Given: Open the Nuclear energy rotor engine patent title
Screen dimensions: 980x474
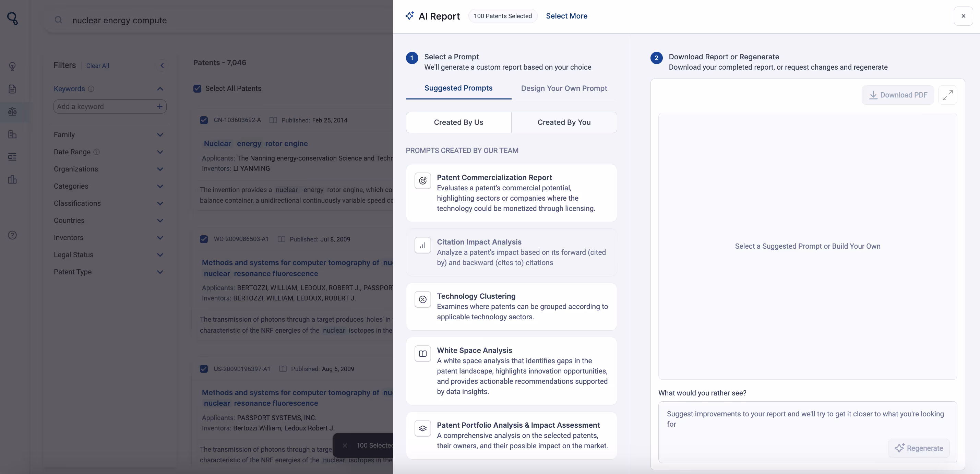Looking at the screenshot, I should coord(256,144).
